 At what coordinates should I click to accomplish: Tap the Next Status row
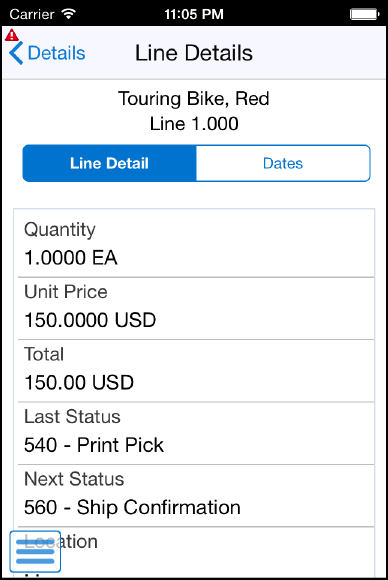(x=196, y=496)
